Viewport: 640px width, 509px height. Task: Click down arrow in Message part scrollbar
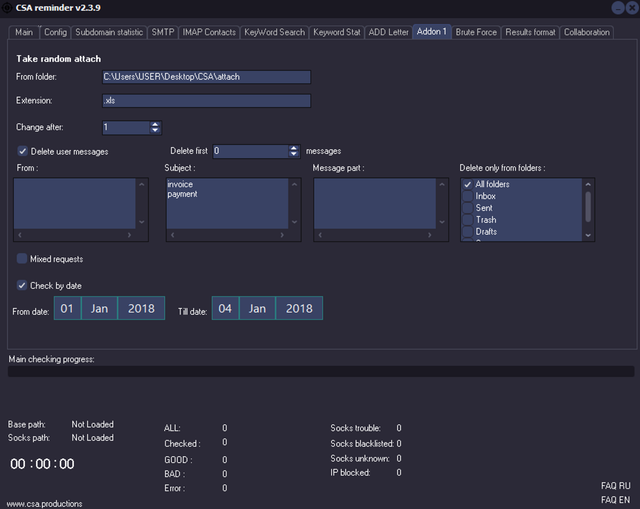pyautogui.click(x=442, y=222)
